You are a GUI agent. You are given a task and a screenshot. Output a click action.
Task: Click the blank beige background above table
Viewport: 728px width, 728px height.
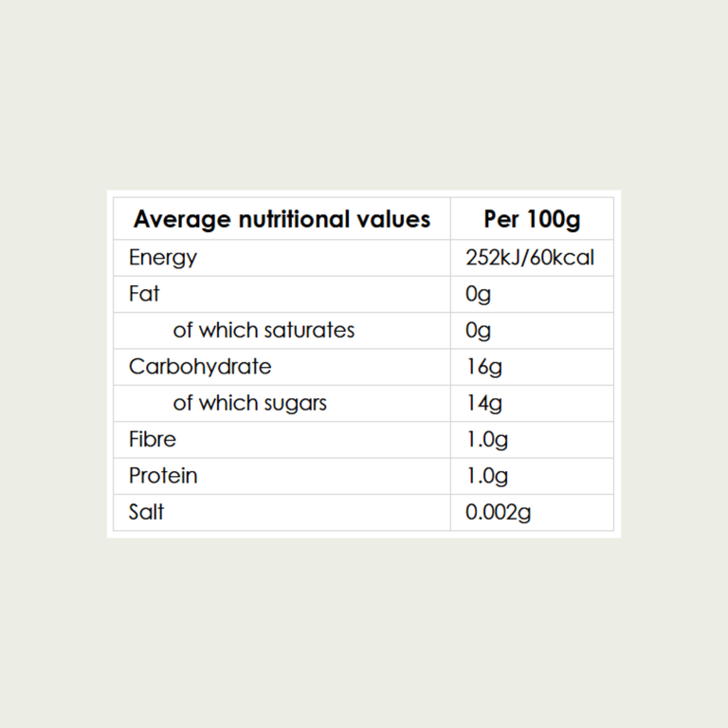pyautogui.click(x=364, y=93)
